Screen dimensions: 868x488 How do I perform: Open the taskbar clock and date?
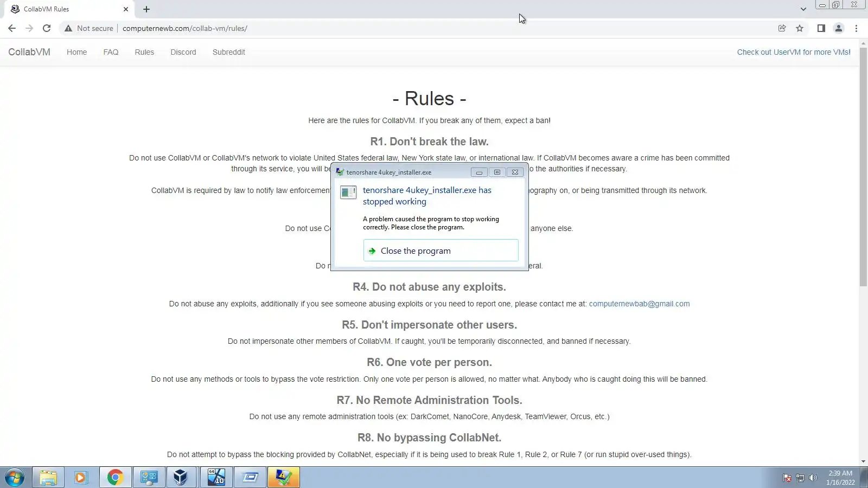(x=840, y=478)
